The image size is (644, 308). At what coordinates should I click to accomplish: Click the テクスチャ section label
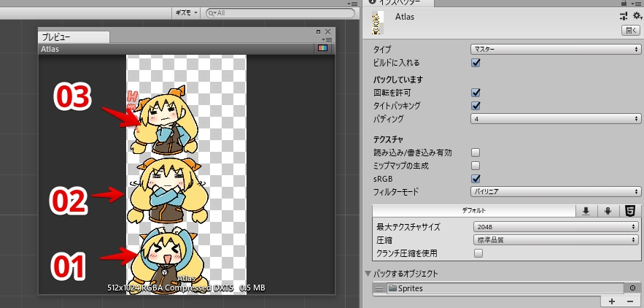[389, 139]
